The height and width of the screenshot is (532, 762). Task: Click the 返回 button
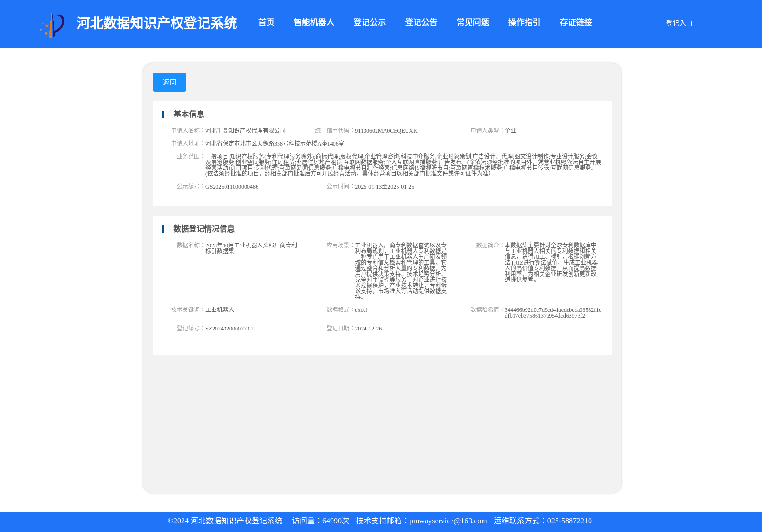point(170,82)
